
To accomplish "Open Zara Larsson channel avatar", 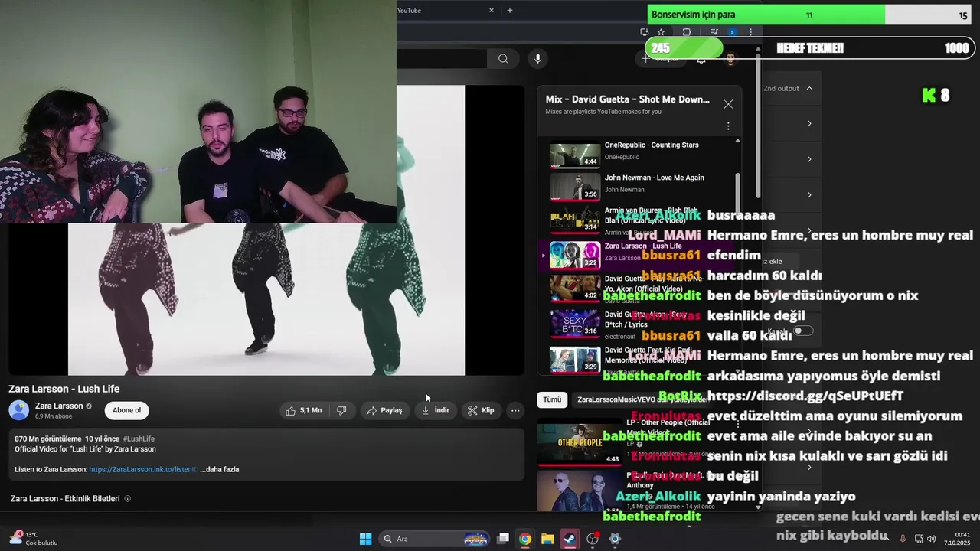I will coord(19,410).
